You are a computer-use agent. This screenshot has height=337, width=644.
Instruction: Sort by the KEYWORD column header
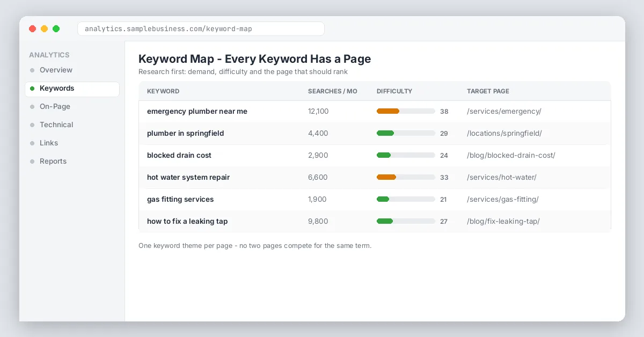coord(163,91)
